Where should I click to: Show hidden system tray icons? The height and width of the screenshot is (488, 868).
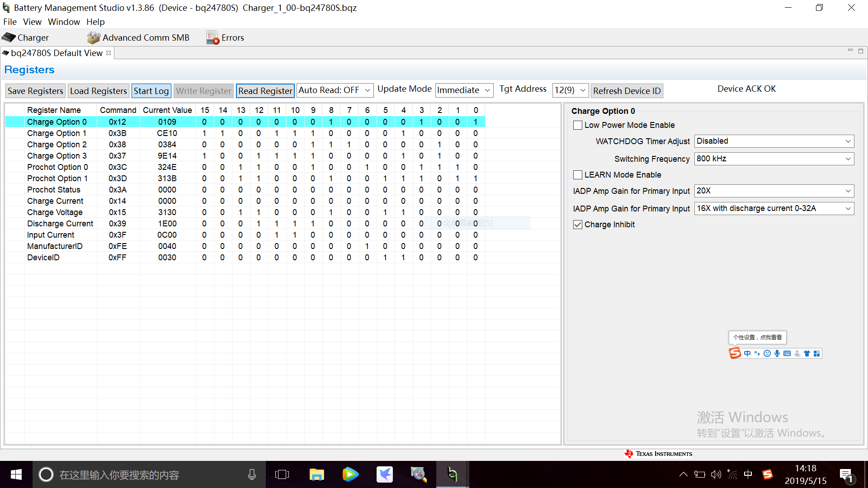point(683,474)
